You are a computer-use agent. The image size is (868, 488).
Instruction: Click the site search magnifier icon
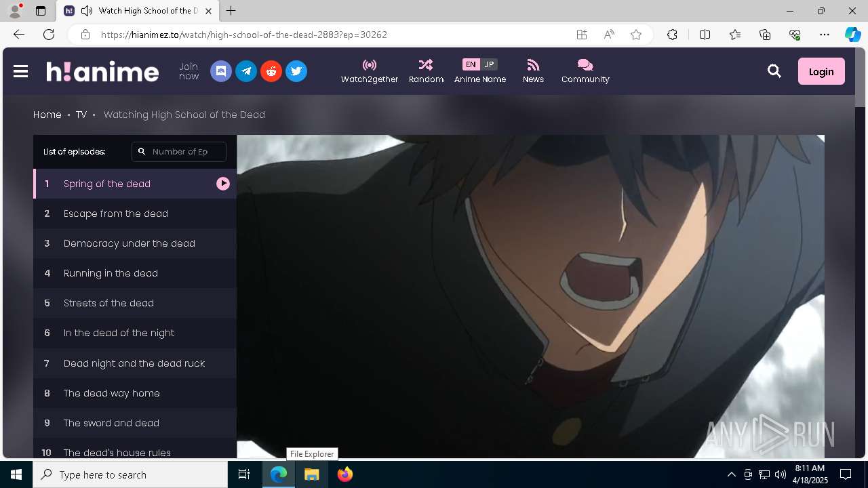(x=774, y=71)
